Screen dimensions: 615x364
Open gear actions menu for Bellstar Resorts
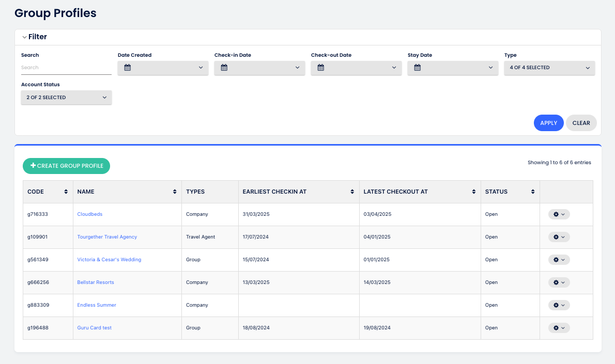click(x=559, y=282)
